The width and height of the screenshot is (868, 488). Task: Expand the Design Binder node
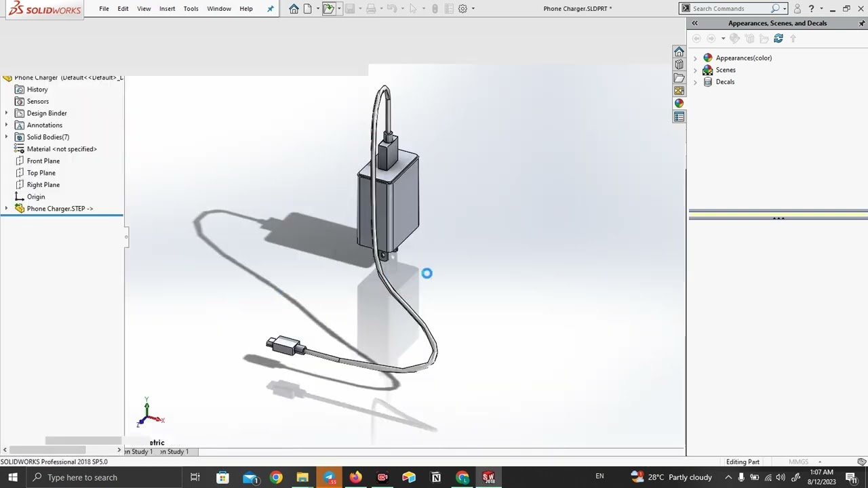(x=7, y=113)
